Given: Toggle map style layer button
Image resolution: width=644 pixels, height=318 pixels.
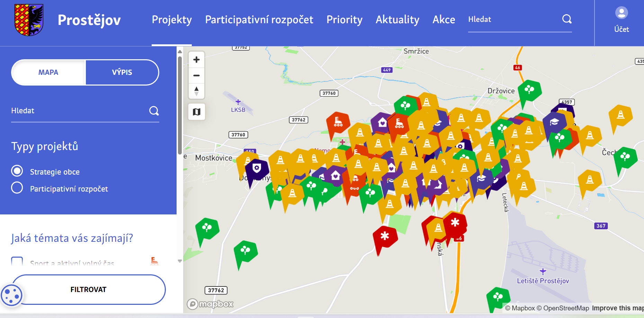Looking at the screenshot, I should click(x=197, y=112).
